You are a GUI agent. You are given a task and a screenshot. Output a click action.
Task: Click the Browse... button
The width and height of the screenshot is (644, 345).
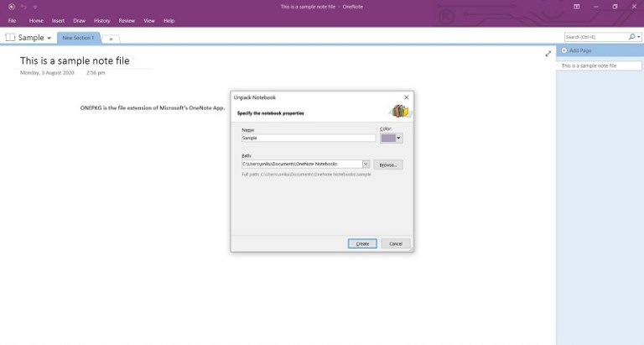click(x=388, y=165)
